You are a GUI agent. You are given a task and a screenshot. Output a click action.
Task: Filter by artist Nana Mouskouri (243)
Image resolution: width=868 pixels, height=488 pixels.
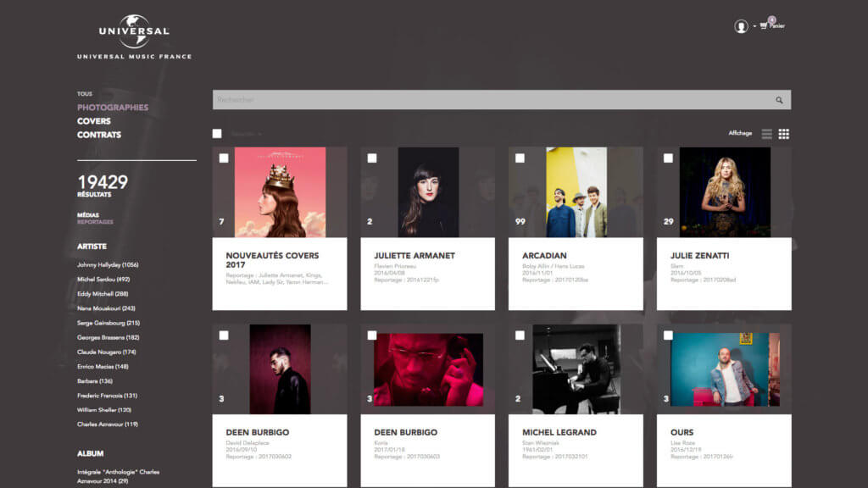[106, 308]
